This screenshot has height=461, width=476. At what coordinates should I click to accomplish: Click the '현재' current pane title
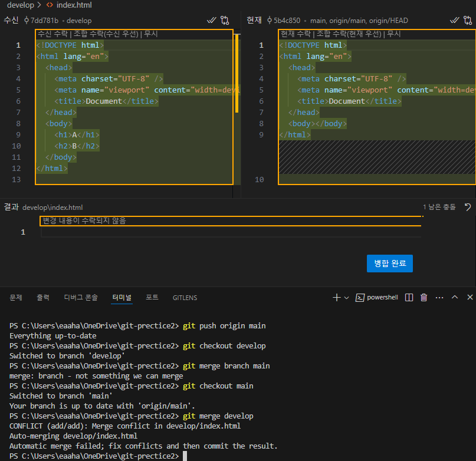pyautogui.click(x=254, y=20)
